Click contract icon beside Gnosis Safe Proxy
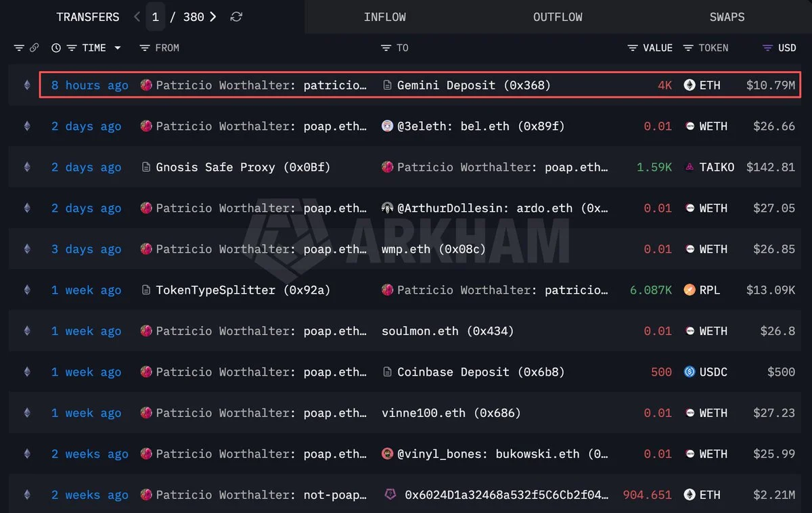Screen dimensions: 812x513 pos(146,167)
